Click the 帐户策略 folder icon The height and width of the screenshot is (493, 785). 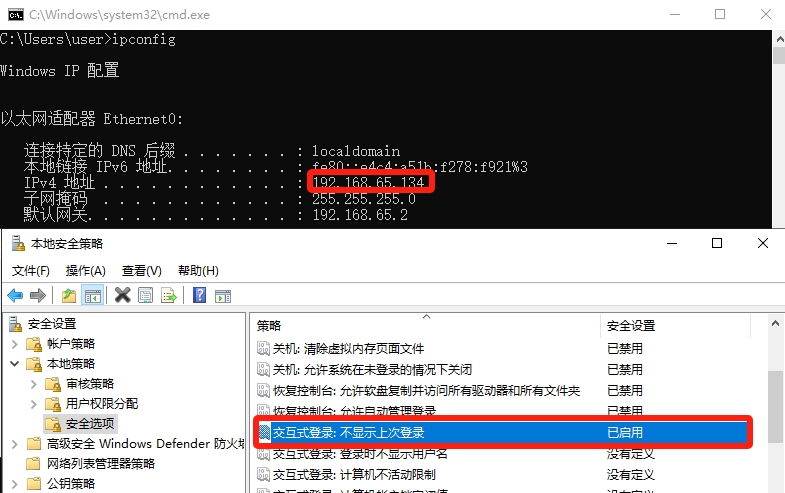click(34, 344)
